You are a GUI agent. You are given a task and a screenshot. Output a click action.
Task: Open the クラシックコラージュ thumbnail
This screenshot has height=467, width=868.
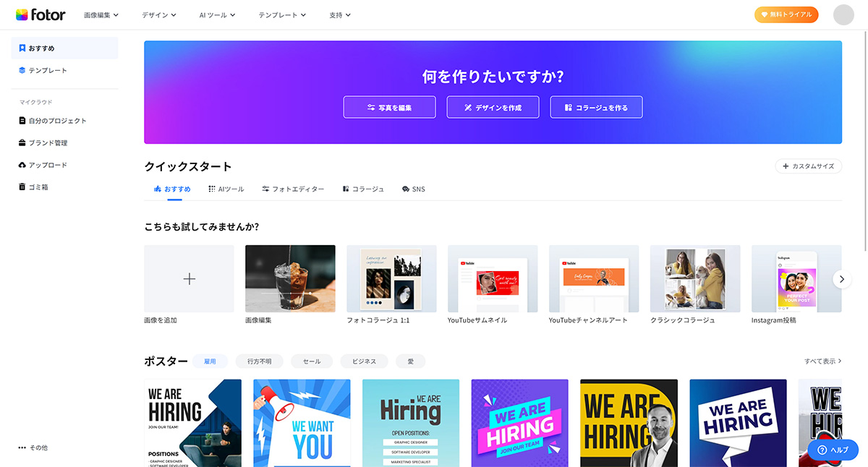pos(695,279)
